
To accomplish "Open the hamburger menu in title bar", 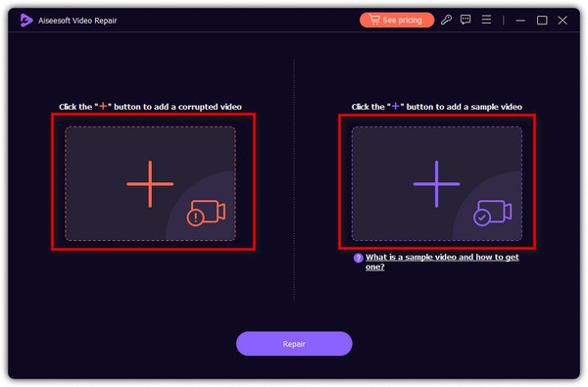I will tap(486, 20).
